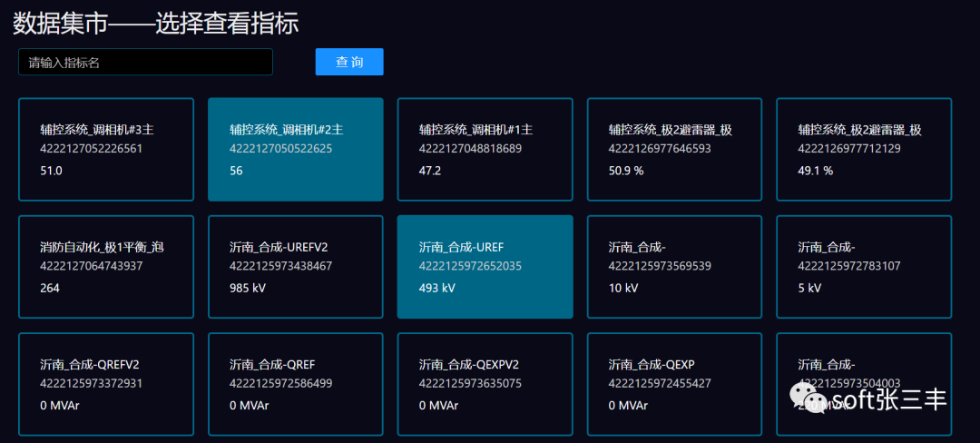This screenshot has height=443, width=980.
Task: Click the 沂南_合成-QEXPV2 indicator card
Action: coord(485,383)
